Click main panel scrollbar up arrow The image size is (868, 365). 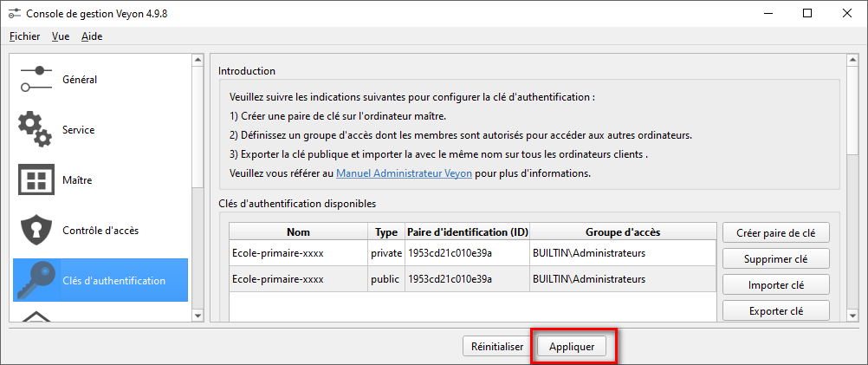pyautogui.click(x=852, y=59)
